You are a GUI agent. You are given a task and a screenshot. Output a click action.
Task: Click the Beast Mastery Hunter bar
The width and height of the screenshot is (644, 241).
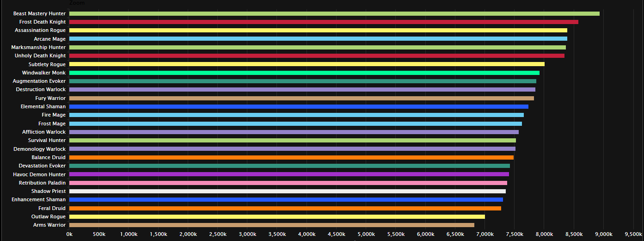coord(334,13)
